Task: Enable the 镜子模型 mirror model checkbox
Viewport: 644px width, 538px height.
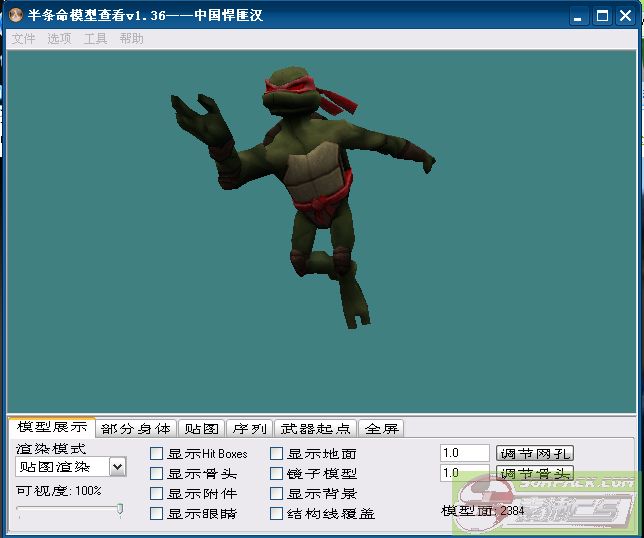Action: click(277, 474)
